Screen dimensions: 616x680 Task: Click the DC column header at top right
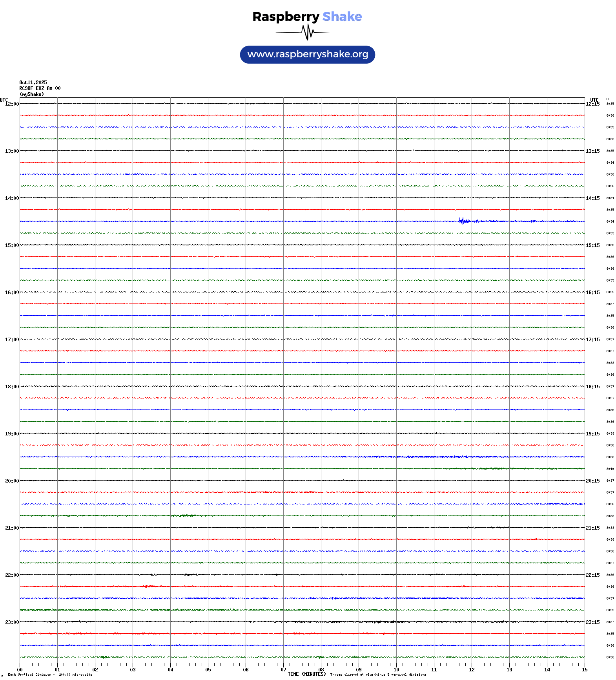tap(608, 99)
